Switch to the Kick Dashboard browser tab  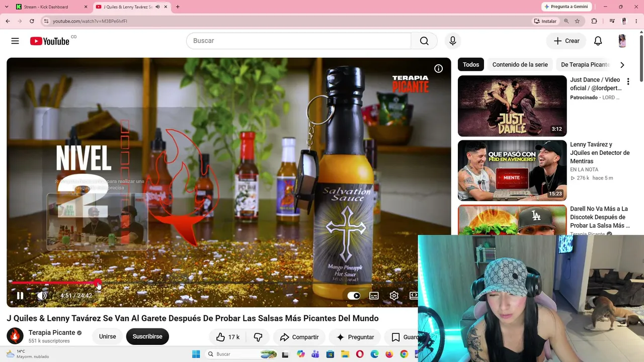pos(51,7)
